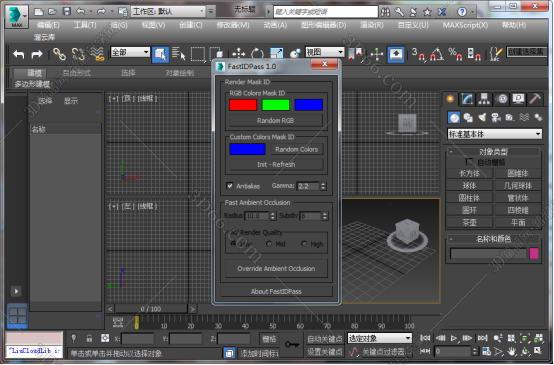Click the Bind to Space Warp tool

coord(97,54)
